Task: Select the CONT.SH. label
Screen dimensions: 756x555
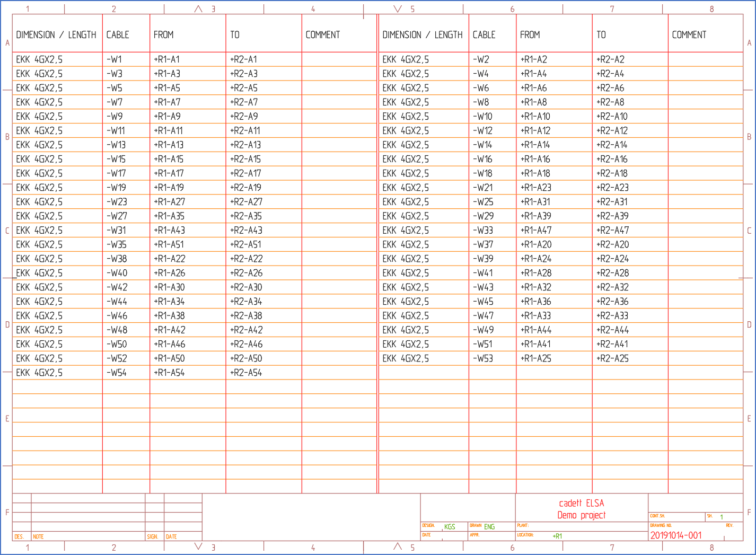Action: pos(657,516)
